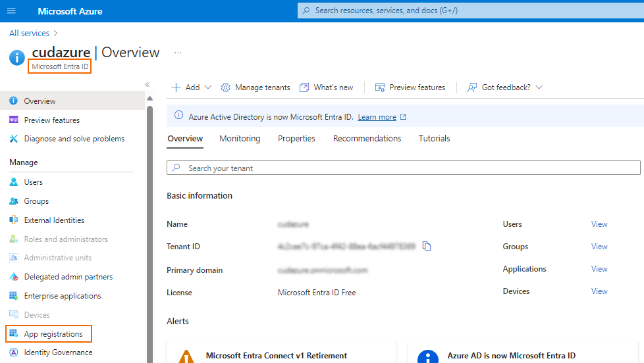Click the Users person icon in sidebar
Image resolution: width=644 pixels, height=363 pixels.
pyautogui.click(x=14, y=181)
